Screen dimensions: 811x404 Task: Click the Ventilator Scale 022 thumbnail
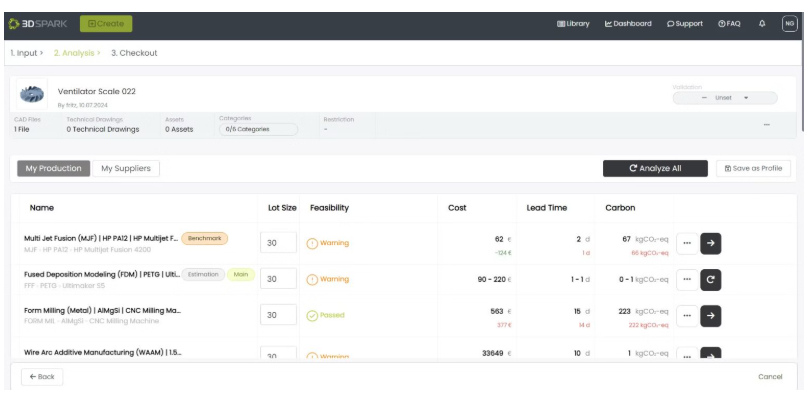[x=33, y=95]
